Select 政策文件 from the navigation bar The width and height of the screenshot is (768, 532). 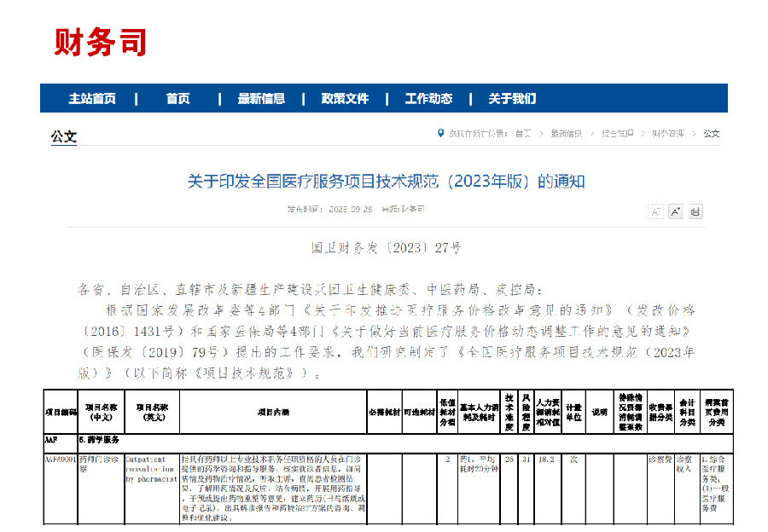pyautogui.click(x=345, y=98)
